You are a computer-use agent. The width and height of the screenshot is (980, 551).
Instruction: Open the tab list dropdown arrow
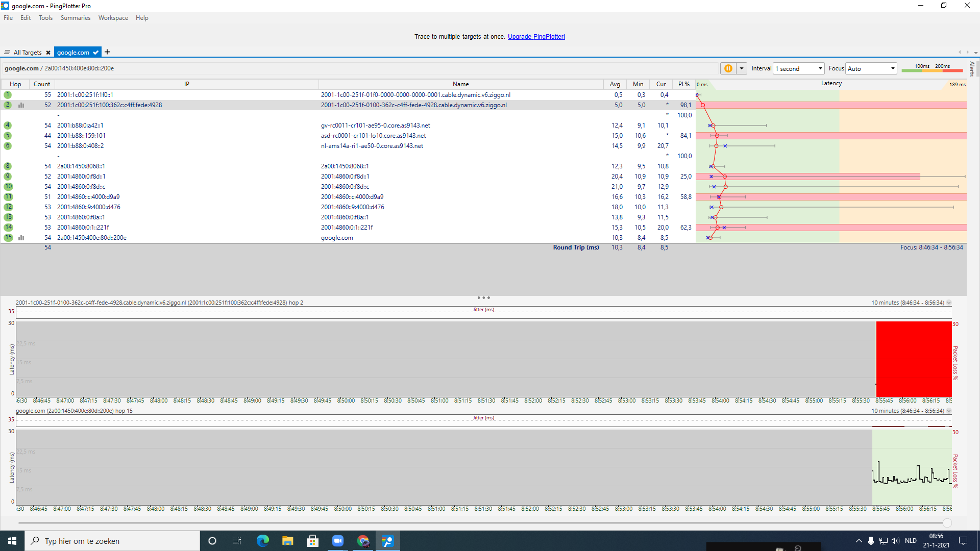[x=975, y=53]
